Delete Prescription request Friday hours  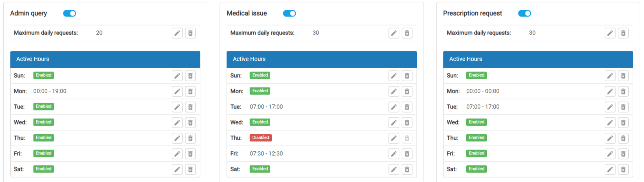623,154
